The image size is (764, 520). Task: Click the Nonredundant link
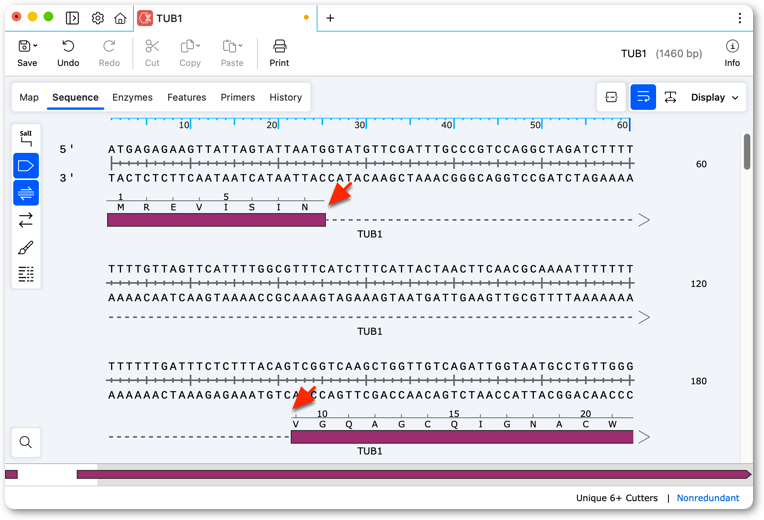coord(708,498)
